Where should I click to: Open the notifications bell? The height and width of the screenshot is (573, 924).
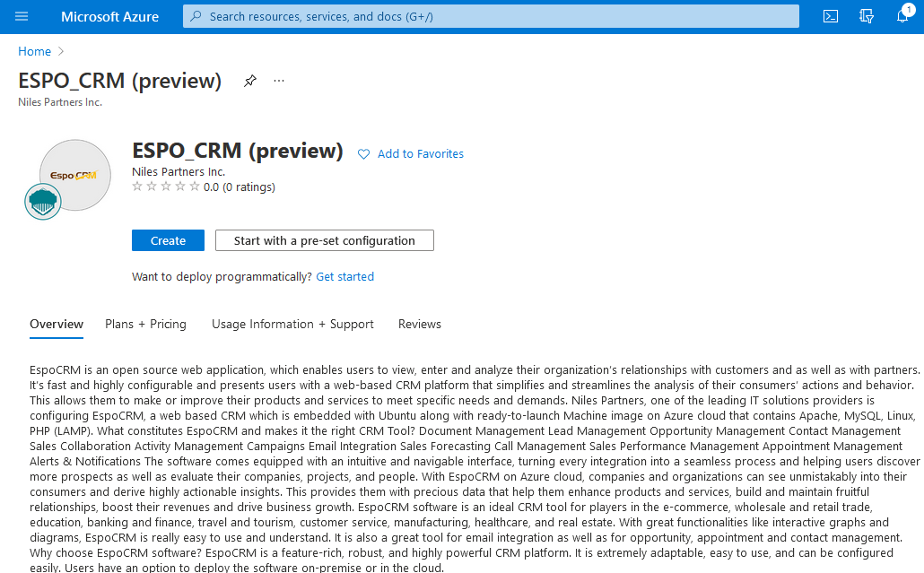point(902,15)
